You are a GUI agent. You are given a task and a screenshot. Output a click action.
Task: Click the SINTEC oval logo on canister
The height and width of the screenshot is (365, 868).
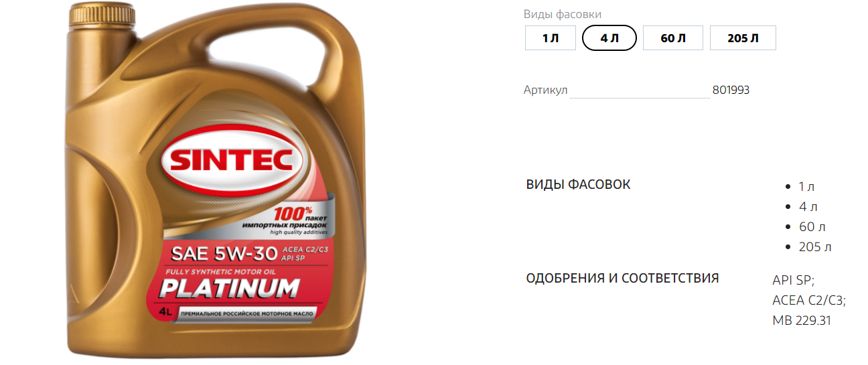click(234, 159)
